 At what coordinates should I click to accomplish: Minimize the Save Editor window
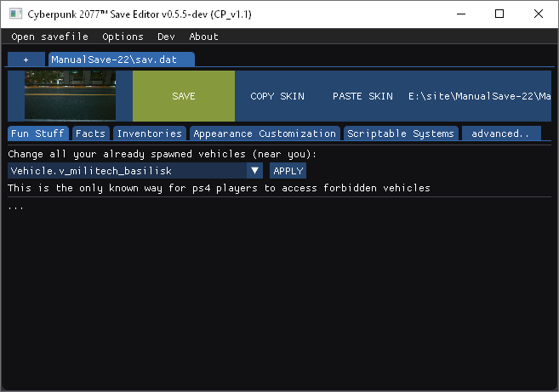[x=461, y=14]
